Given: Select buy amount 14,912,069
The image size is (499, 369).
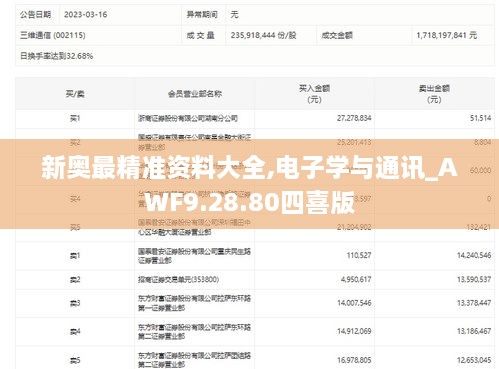Looking at the screenshot, I should [354, 331].
